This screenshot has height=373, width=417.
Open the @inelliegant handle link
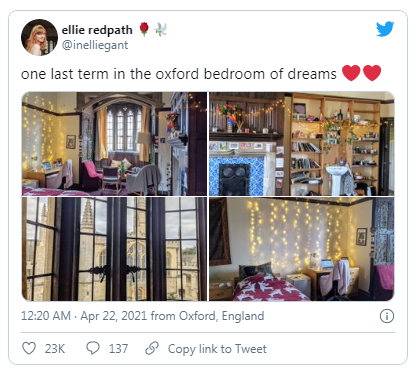(x=95, y=45)
